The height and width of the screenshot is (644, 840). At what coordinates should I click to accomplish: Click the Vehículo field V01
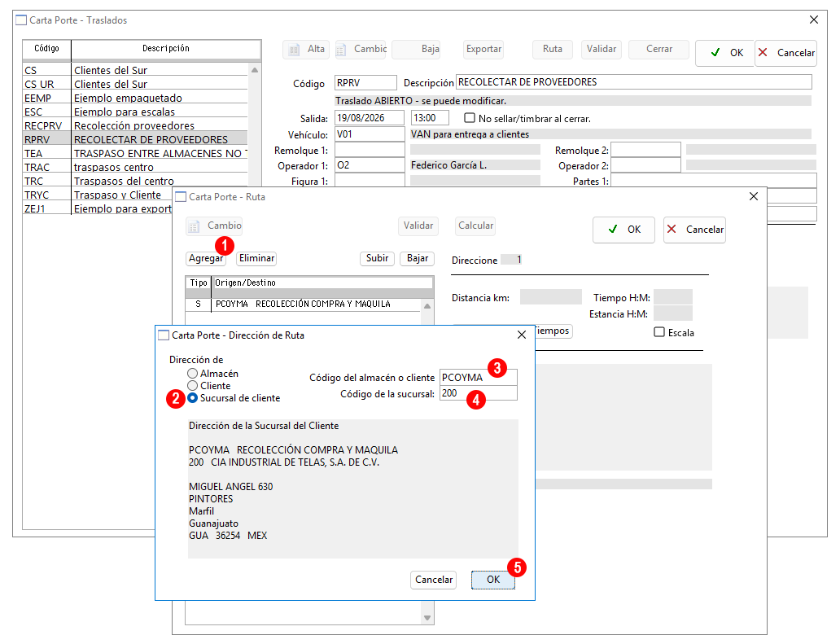370,134
